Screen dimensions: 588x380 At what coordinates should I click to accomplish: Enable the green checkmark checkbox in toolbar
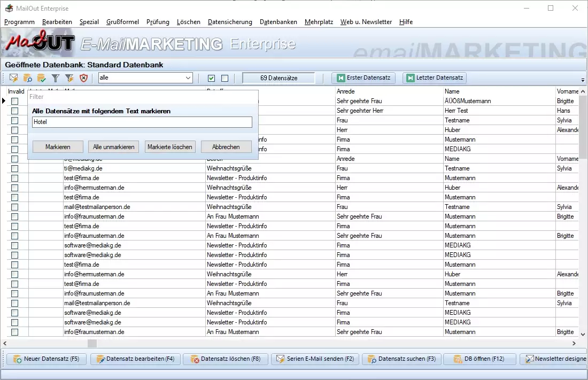pos(211,78)
